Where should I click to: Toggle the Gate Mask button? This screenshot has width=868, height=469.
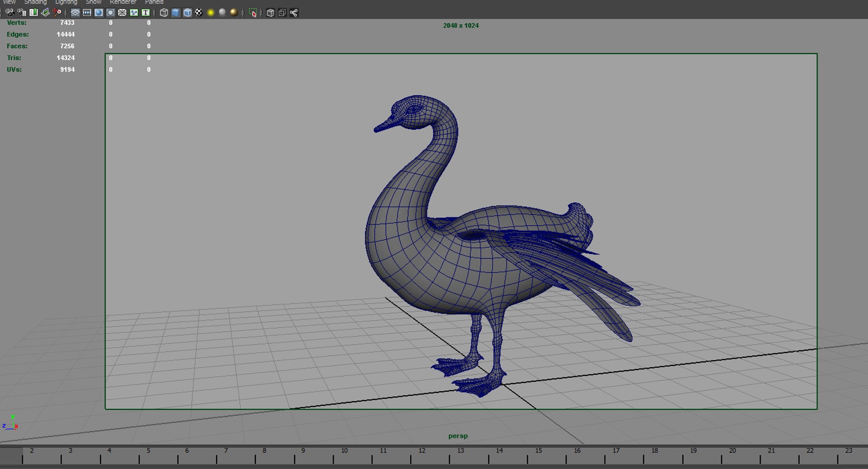(110, 13)
